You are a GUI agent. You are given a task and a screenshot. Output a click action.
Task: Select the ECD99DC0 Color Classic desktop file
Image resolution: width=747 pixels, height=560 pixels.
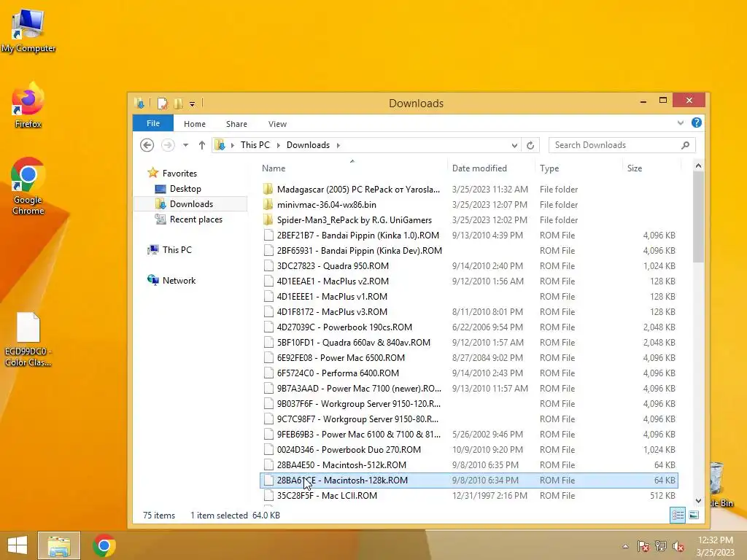28,340
